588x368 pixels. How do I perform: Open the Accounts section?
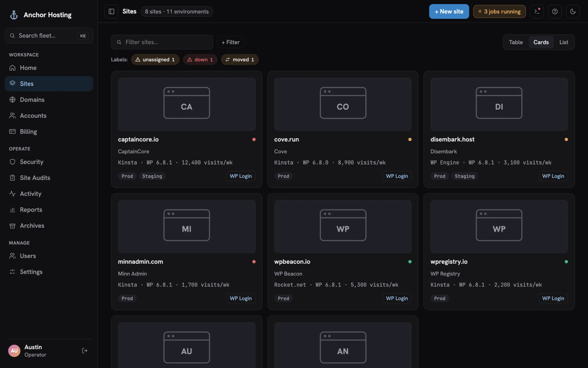(49, 115)
